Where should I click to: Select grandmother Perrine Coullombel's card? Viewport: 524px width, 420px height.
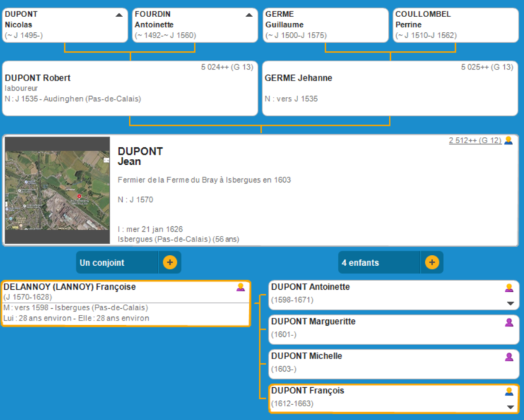(x=455, y=25)
